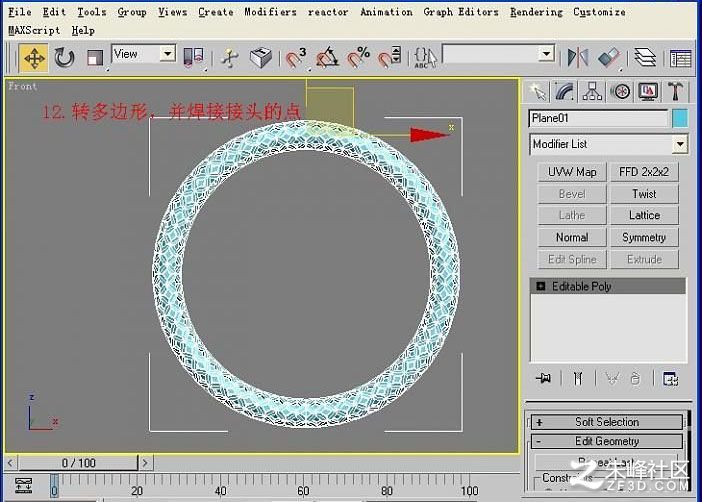Click Configure Modifier Sets icon

670,378
